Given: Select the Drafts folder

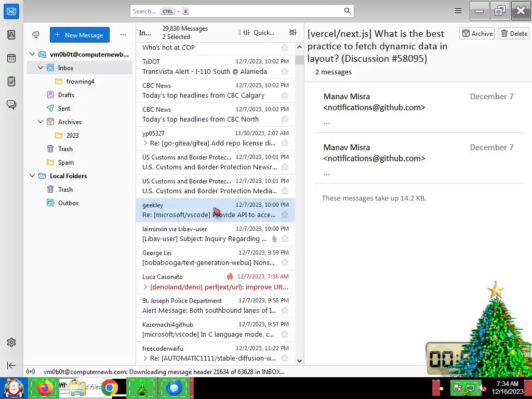Looking at the screenshot, I should point(66,95).
